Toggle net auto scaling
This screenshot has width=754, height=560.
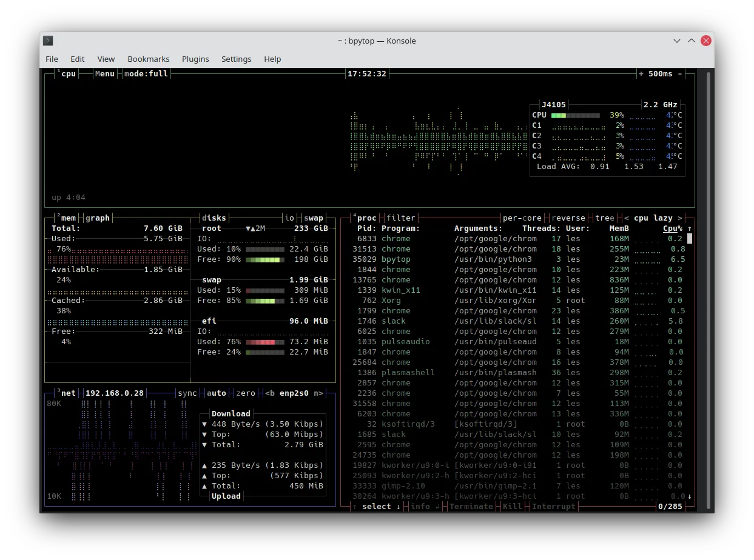(x=217, y=393)
